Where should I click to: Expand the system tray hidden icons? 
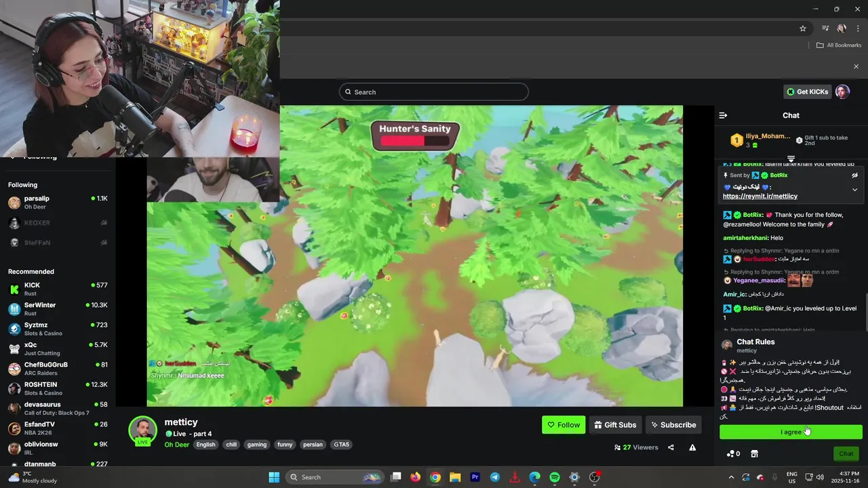(x=731, y=477)
